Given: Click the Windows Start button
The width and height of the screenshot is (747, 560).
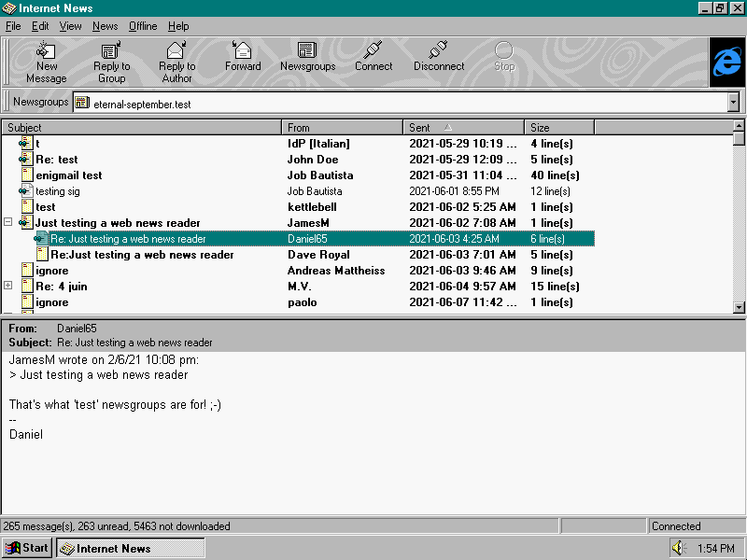Looking at the screenshot, I should [x=27, y=548].
